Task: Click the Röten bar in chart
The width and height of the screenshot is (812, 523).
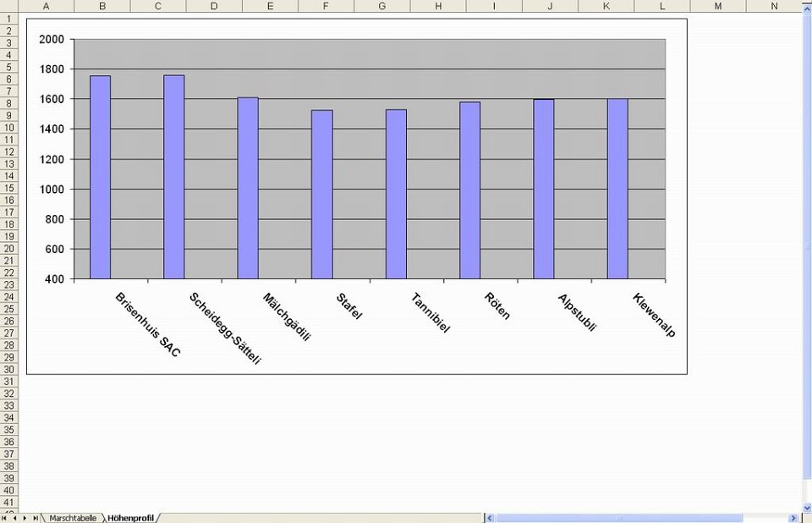Action: [x=469, y=190]
